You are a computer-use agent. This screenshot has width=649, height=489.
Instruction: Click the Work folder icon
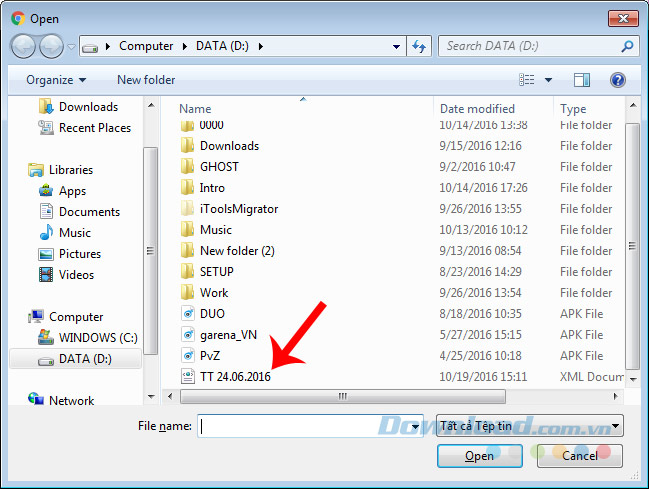[187, 292]
